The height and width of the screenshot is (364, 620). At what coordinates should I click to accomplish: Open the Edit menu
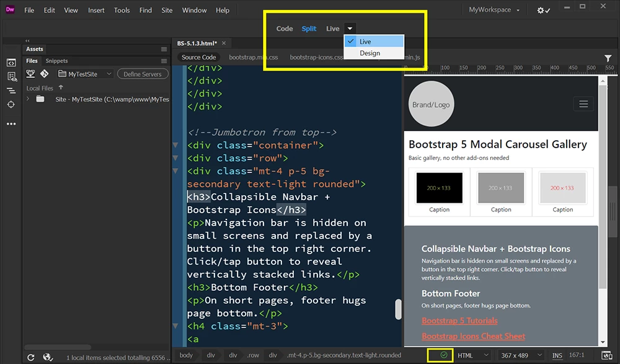pos(49,11)
